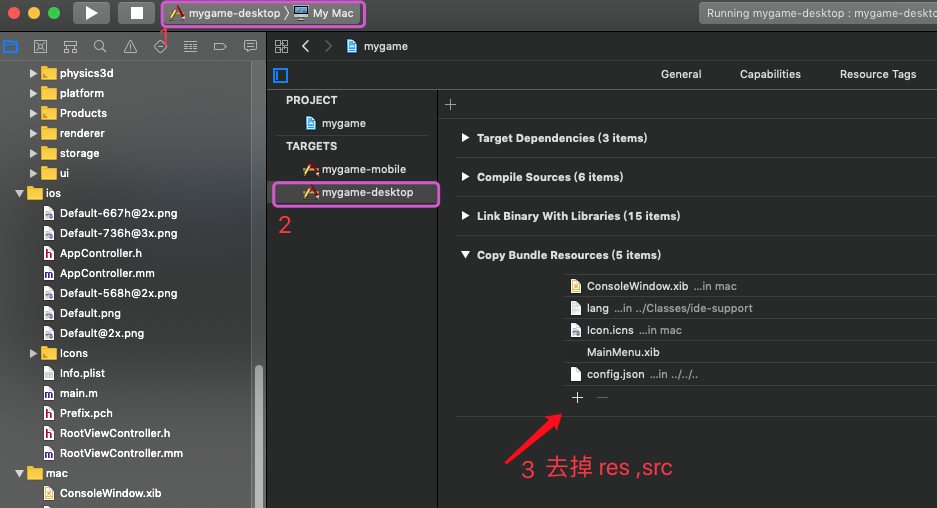937x508 pixels.
Task: Go back in editor history
Action: [305, 46]
